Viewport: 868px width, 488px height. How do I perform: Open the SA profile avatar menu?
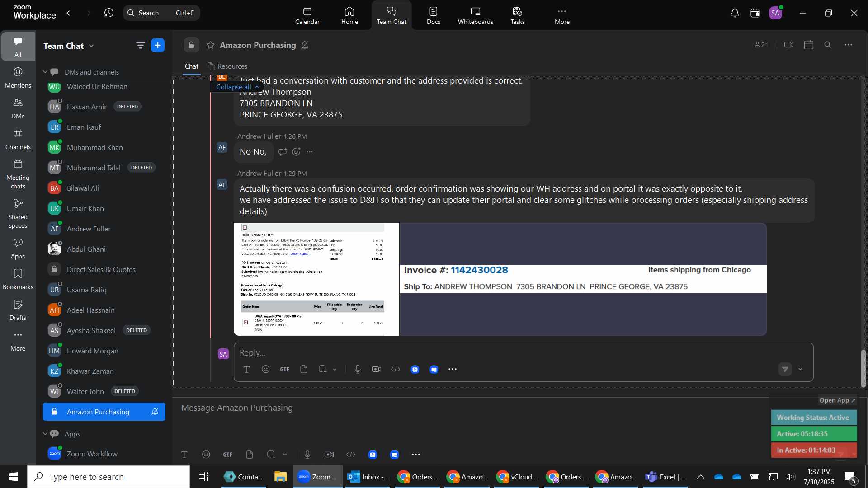776,13
